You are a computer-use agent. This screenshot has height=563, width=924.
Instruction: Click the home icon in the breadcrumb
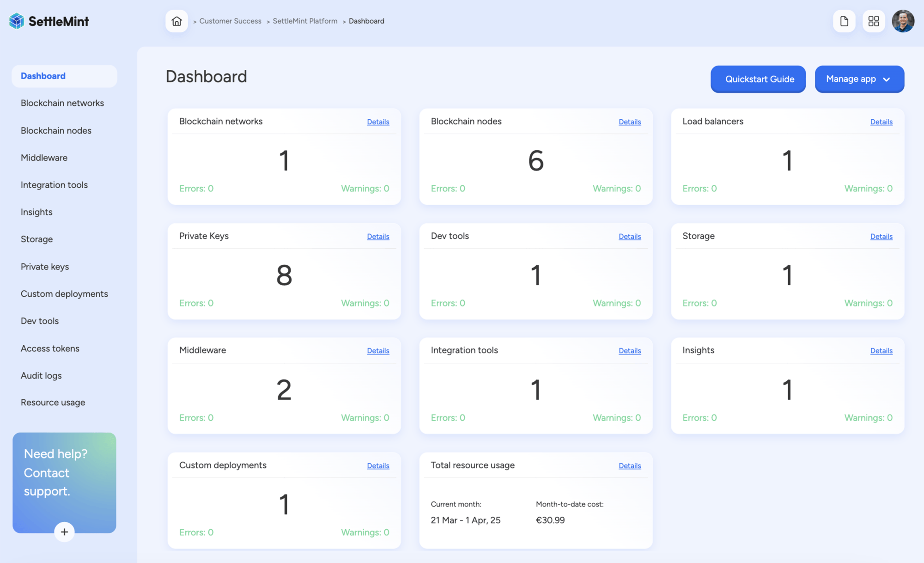tap(176, 21)
